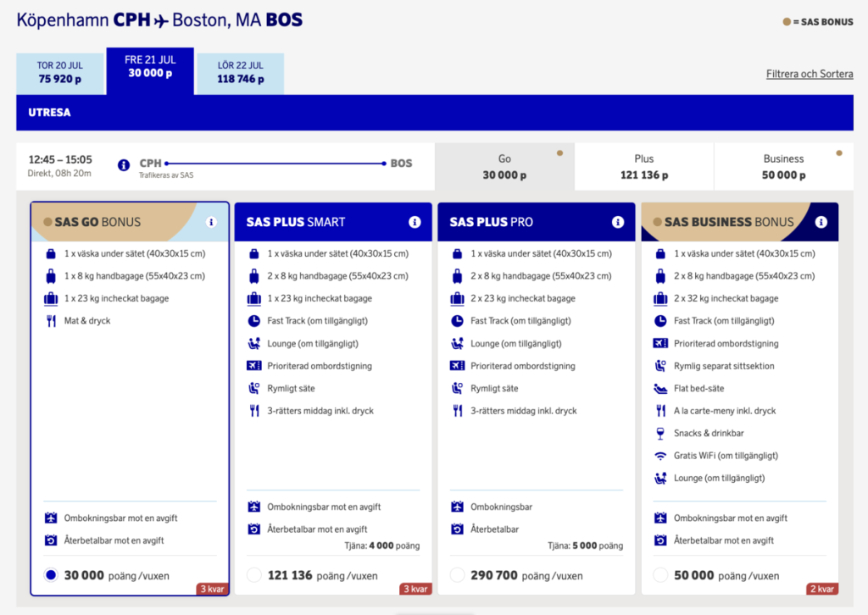Screen dimensions: 868x615
Task: Click the 2 kvar badge on Business Bonus
Action: tap(822, 589)
